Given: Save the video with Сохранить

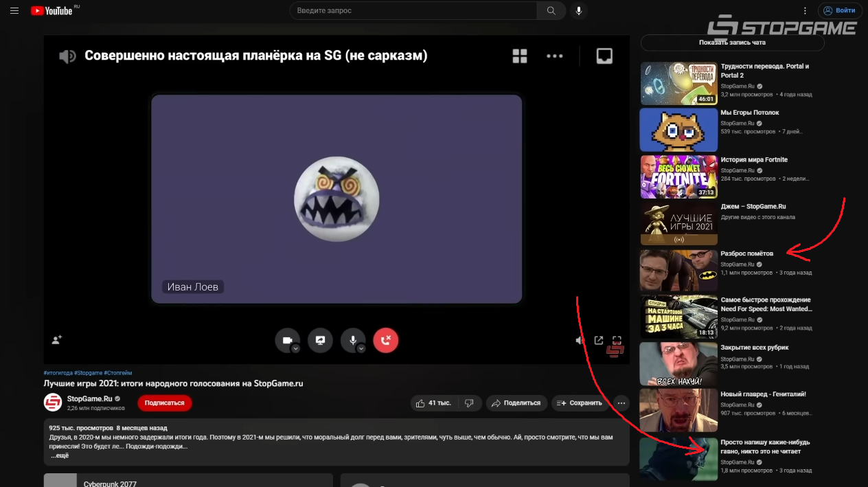Looking at the screenshot, I should (580, 403).
